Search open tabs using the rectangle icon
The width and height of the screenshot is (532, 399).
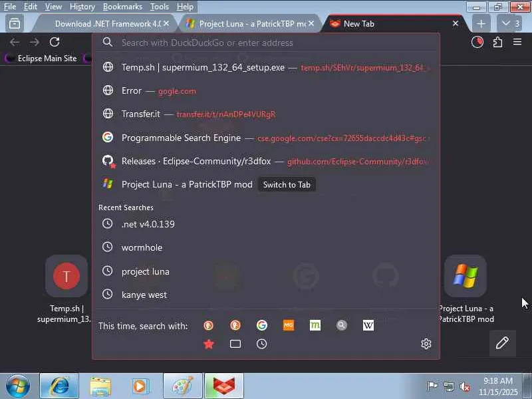tap(235, 344)
